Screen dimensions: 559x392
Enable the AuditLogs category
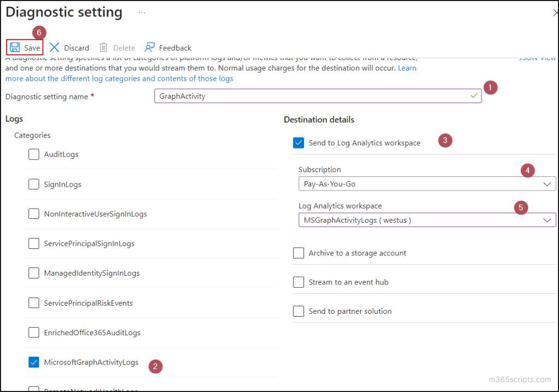[34, 154]
